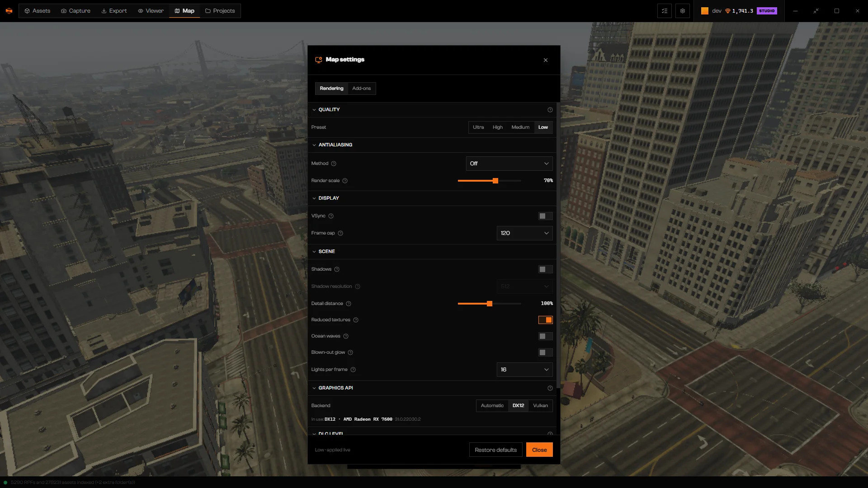Click the Render scale slider handle

(x=495, y=181)
